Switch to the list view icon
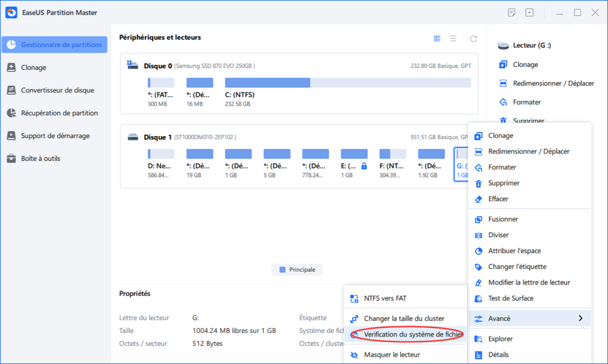The height and width of the screenshot is (364, 608). pos(453,38)
